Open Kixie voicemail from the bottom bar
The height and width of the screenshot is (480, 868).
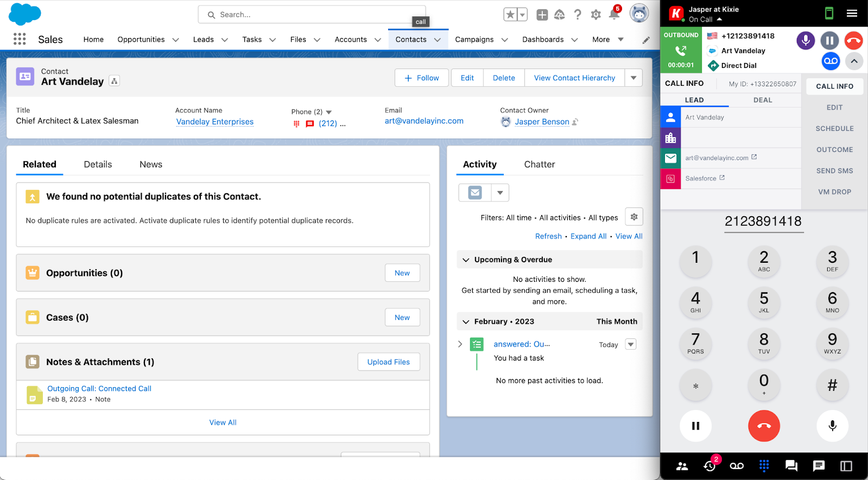[x=737, y=466]
